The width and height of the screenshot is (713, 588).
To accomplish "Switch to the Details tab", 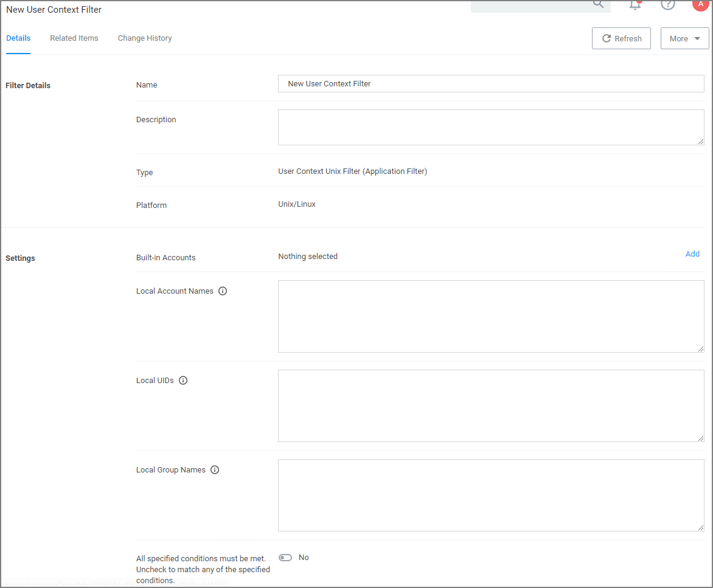I will (18, 38).
